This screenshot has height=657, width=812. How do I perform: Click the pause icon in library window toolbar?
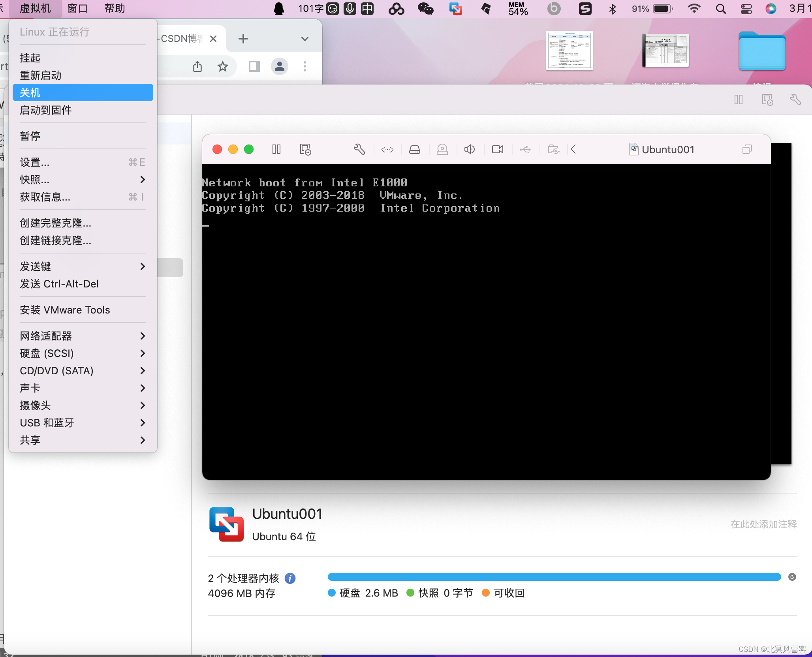[739, 99]
